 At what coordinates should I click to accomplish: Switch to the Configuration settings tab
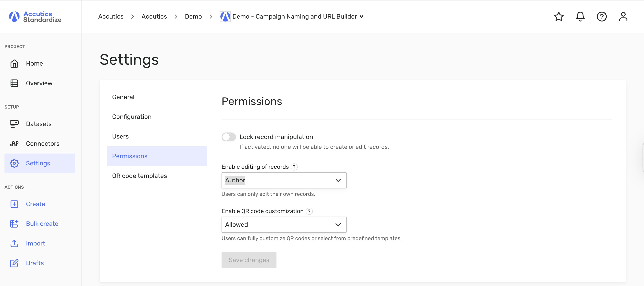pos(131,117)
